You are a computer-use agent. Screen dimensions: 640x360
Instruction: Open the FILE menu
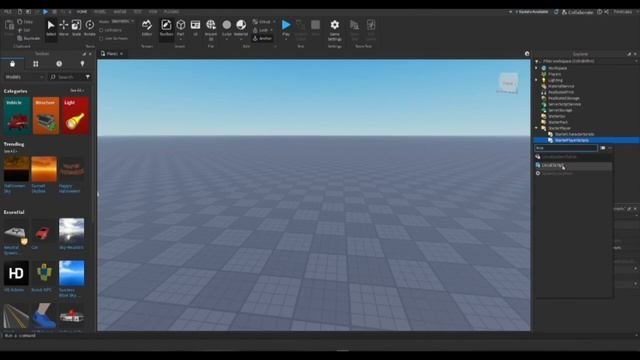(x=8, y=12)
